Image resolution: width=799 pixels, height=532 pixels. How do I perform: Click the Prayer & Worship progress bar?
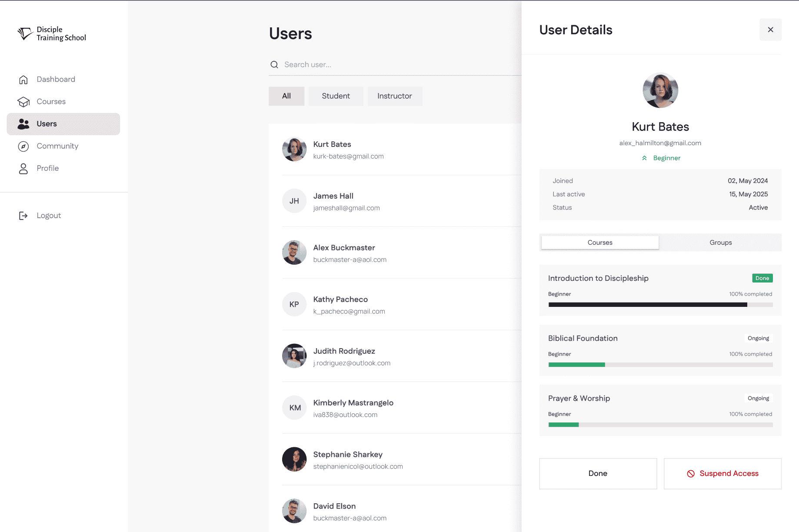coord(660,425)
